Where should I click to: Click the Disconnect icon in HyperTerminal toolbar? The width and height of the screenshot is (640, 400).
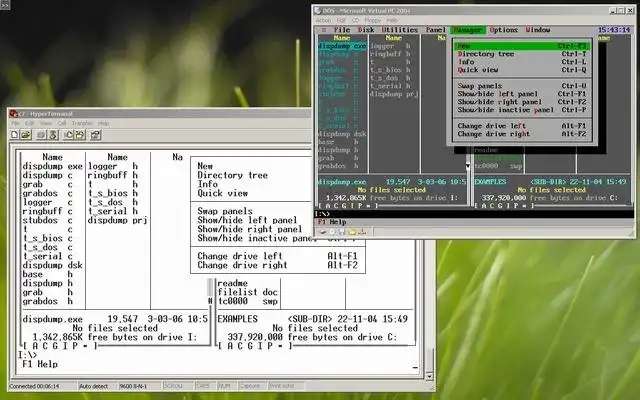[x=53, y=135]
